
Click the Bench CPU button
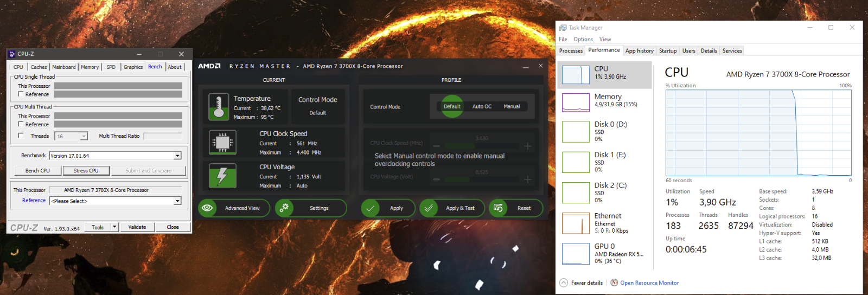[x=37, y=170]
